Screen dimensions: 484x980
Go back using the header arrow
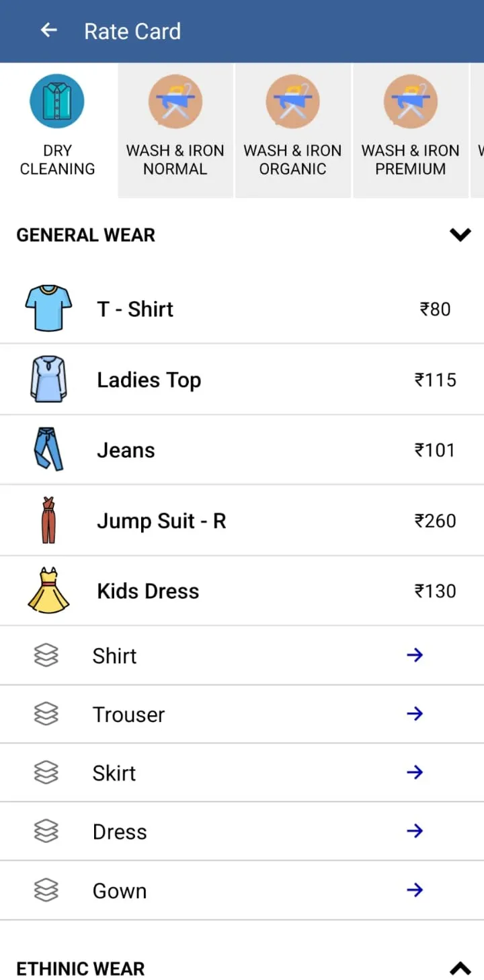pos(48,30)
